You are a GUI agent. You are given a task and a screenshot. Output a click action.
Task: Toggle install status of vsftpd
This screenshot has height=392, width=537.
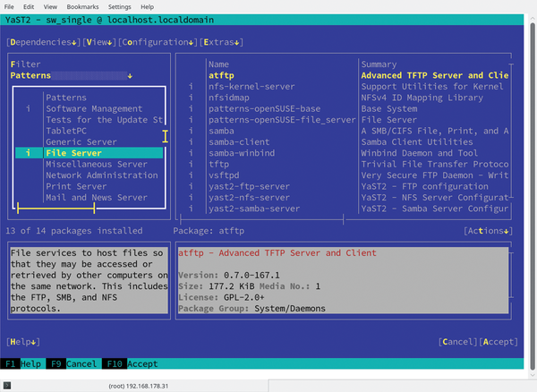pyautogui.click(x=191, y=175)
